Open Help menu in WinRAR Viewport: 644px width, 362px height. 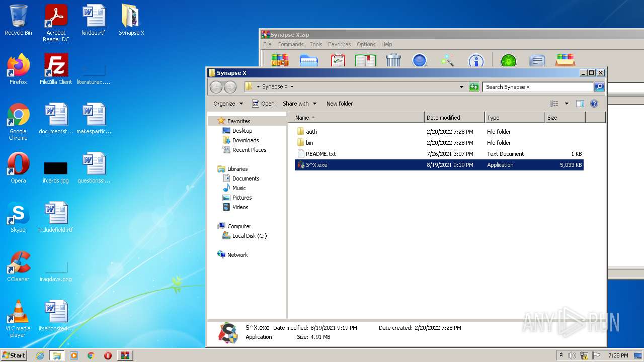[386, 44]
